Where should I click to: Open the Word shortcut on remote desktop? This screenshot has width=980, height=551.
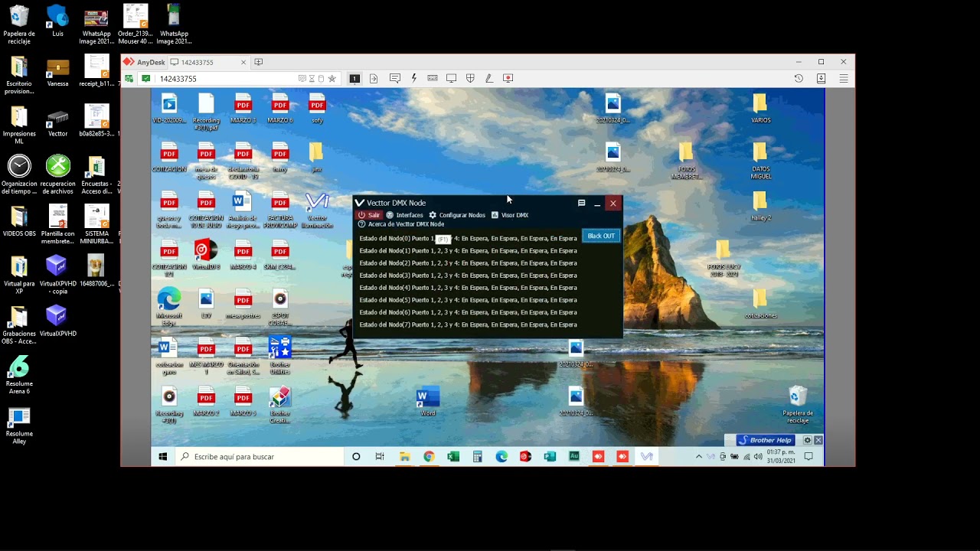pyautogui.click(x=427, y=401)
